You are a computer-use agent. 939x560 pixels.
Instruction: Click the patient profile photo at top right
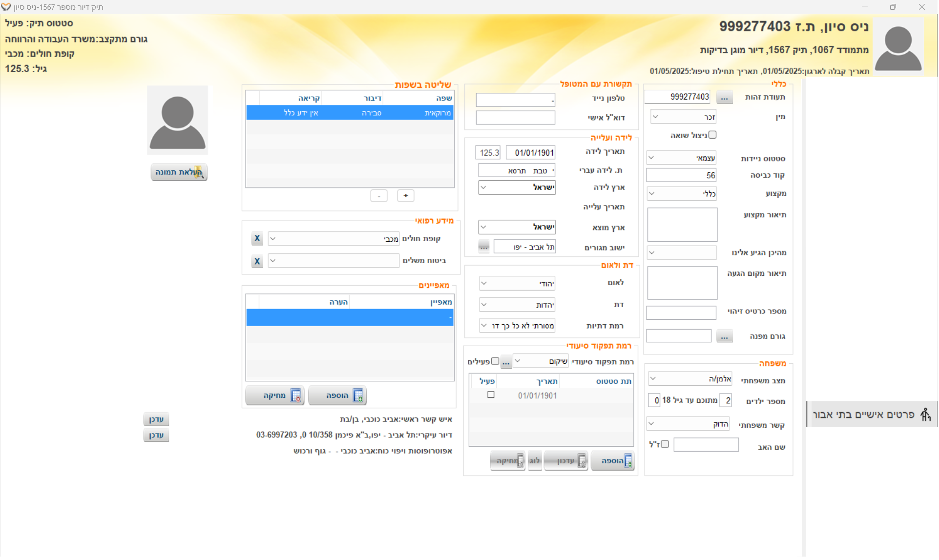tap(898, 47)
